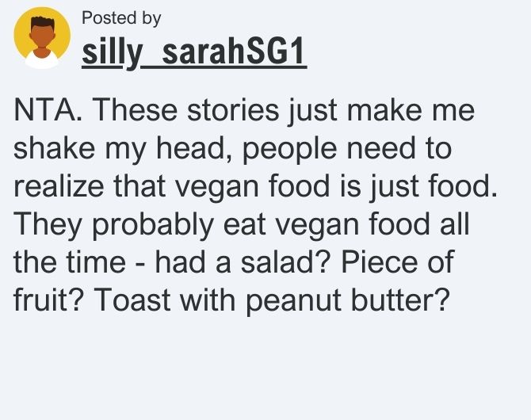Select the word 'stories' in the comment
The height and width of the screenshot is (420, 531).
(x=233, y=110)
